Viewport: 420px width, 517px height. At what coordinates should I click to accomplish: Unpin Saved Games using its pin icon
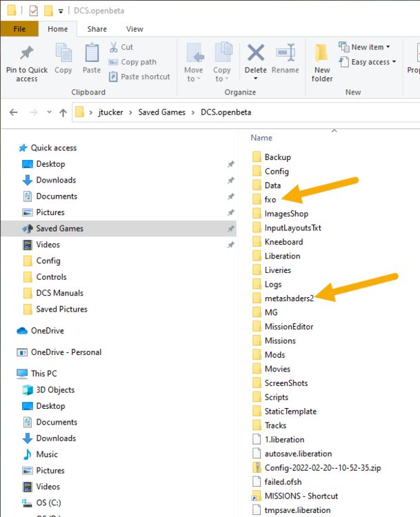pos(230,228)
